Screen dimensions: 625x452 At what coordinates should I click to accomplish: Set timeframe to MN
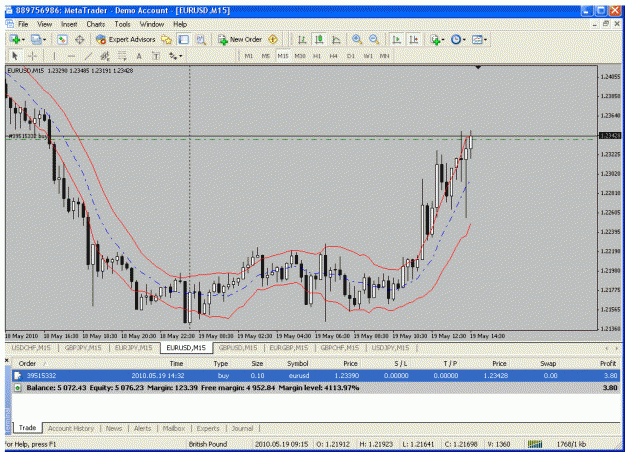coord(384,56)
